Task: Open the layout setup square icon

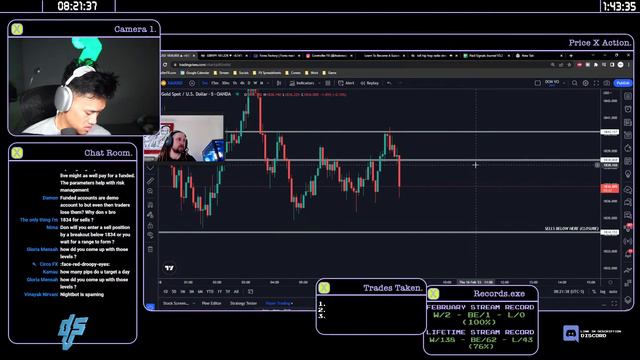Action: (x=538, y=83)
